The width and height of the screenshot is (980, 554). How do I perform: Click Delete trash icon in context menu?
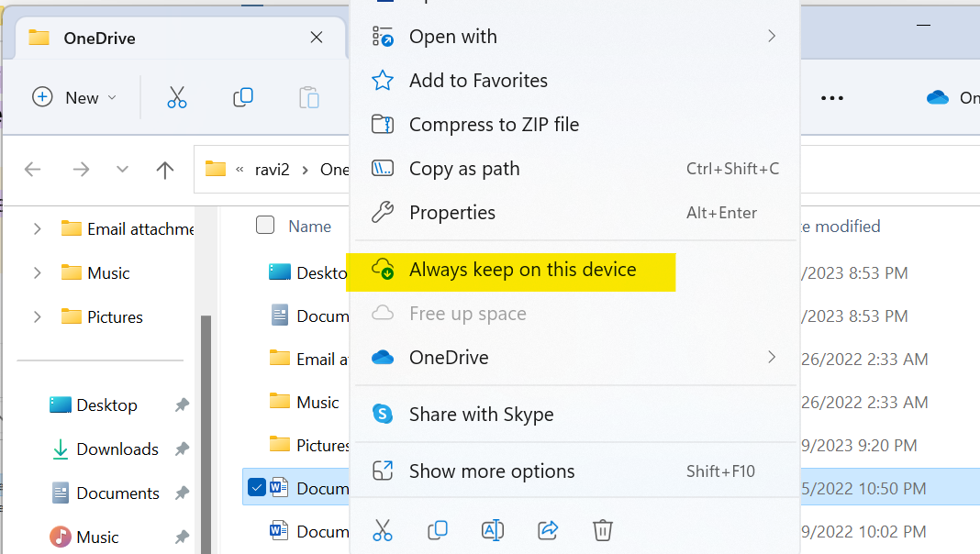pos(603,530)
